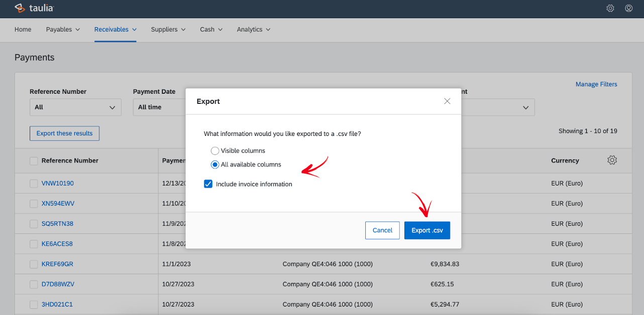Expand the Suppliers menu
The image size is (644, 315).
[x=168, y=30]
